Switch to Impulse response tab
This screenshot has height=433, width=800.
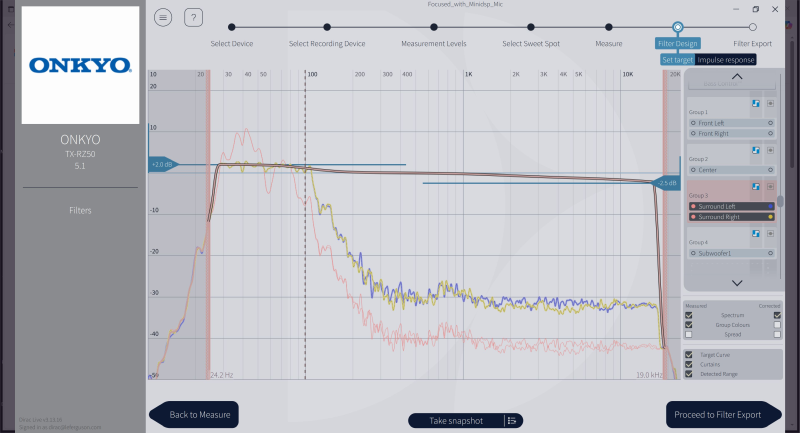pos(726,60)
